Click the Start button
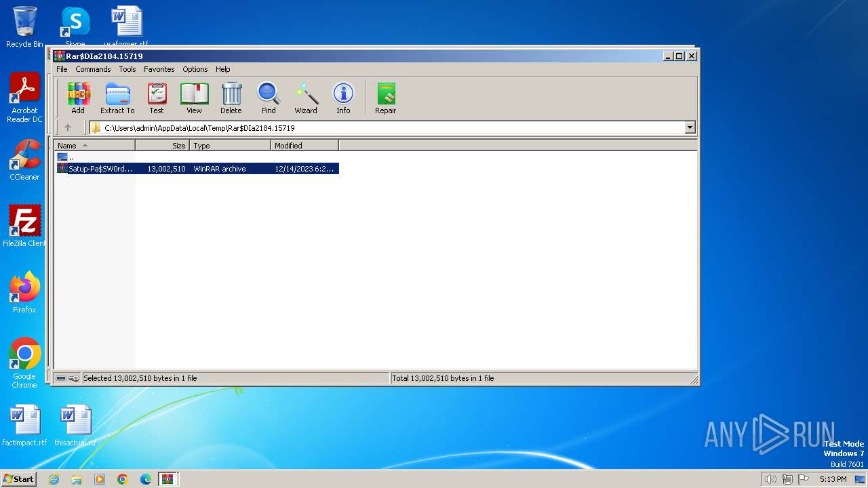This screenshot has width=868, height=488. point(18,479)
